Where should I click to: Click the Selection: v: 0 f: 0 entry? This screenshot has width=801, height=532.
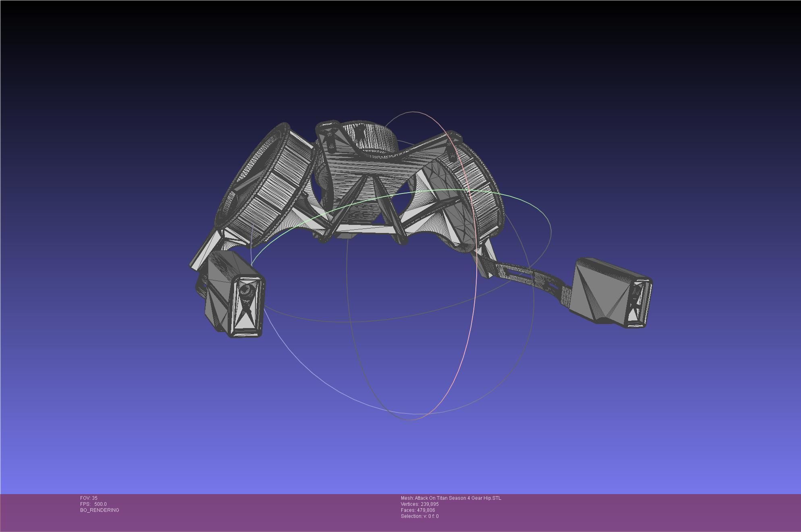[x=419, y=516]
